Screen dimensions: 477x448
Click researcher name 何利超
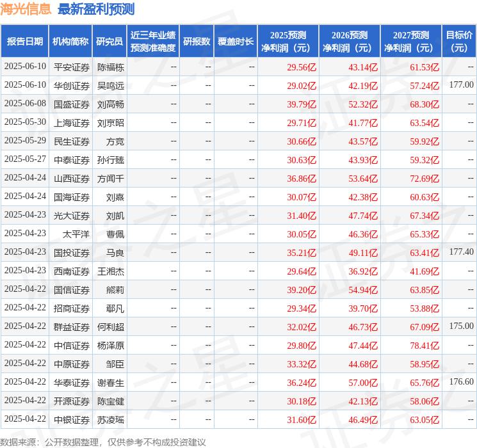click(111, 327)
